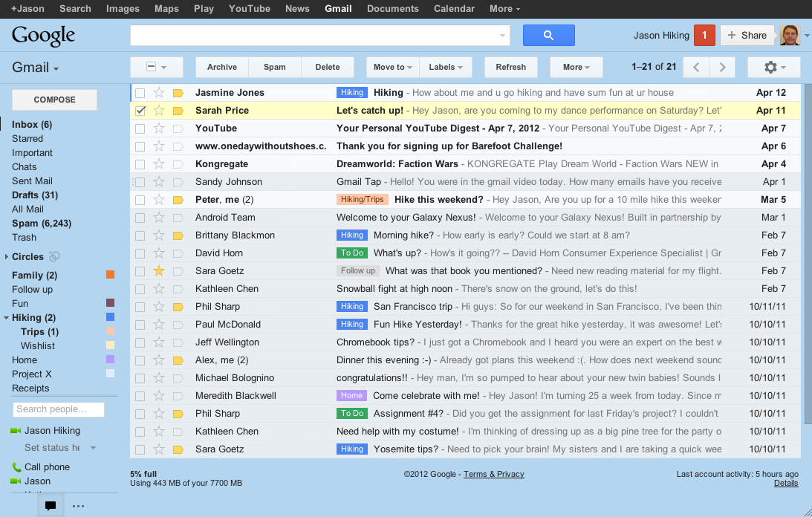Click the blue Hiking label color swatch
This screenshot has height=517, width=812.
[110, 317]
